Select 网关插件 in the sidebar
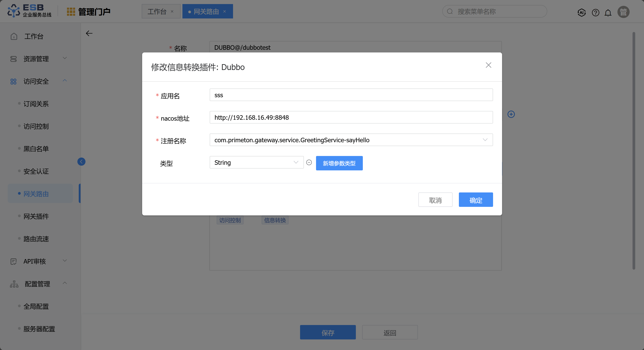644x350 pixels. 36,216
